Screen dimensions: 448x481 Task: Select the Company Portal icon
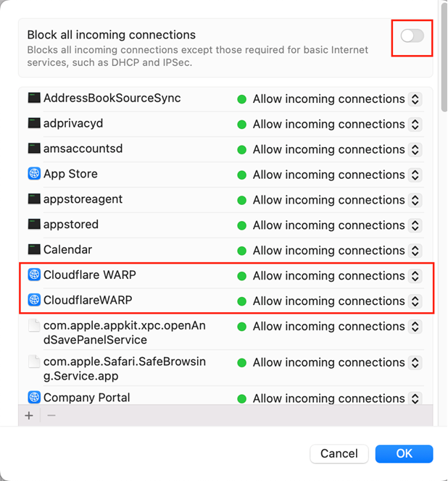click(x=34, y=398)
